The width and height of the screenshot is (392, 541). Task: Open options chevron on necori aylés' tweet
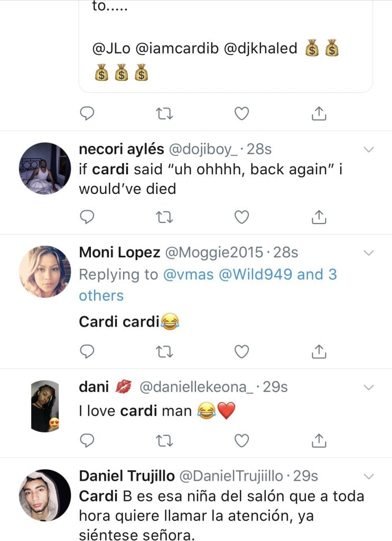click(x=369, y=150)
